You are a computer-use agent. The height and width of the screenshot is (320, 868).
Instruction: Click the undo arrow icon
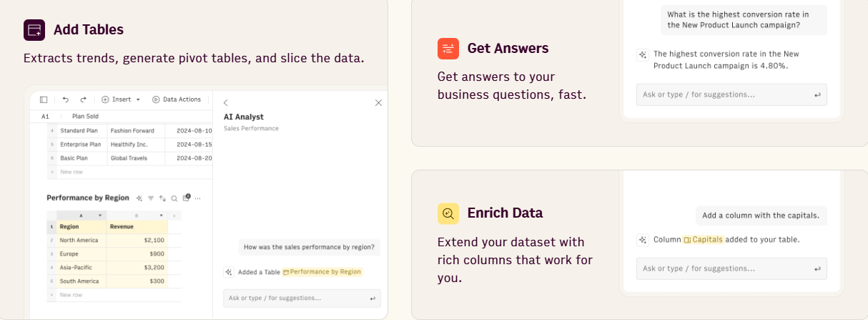(x=66, y=100)
